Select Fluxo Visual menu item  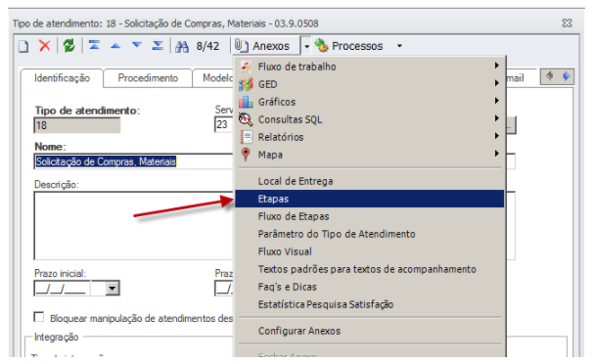[x=370, y=251]
